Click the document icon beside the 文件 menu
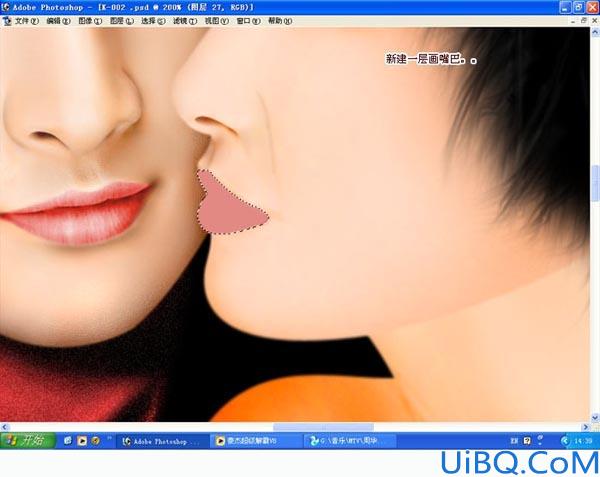The width and height of the screenshot is (600, 477). 7,21
